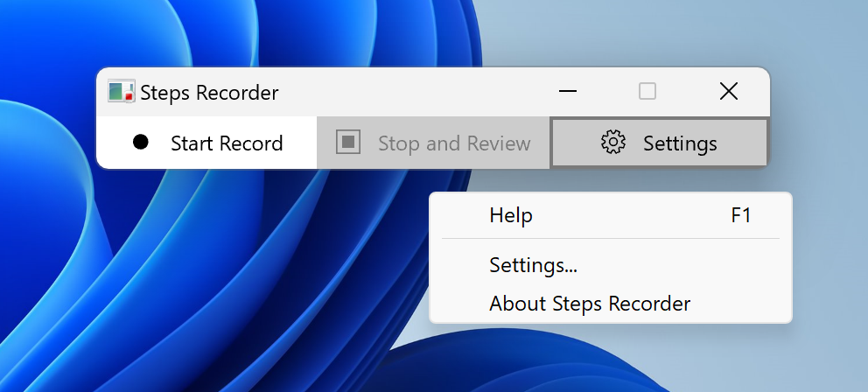
Task: Select Settings... menu entry
Action: coord(611,265)
